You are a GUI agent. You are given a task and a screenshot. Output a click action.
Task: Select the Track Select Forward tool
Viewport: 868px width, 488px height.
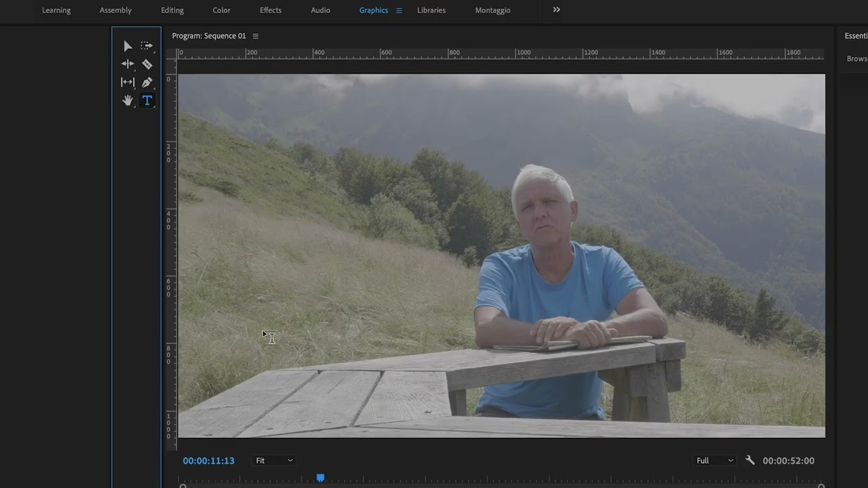[146, 46]
